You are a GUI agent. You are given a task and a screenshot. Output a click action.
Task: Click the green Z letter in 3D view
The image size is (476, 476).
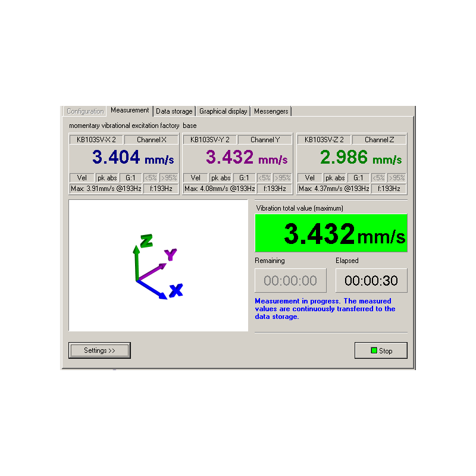146,241
